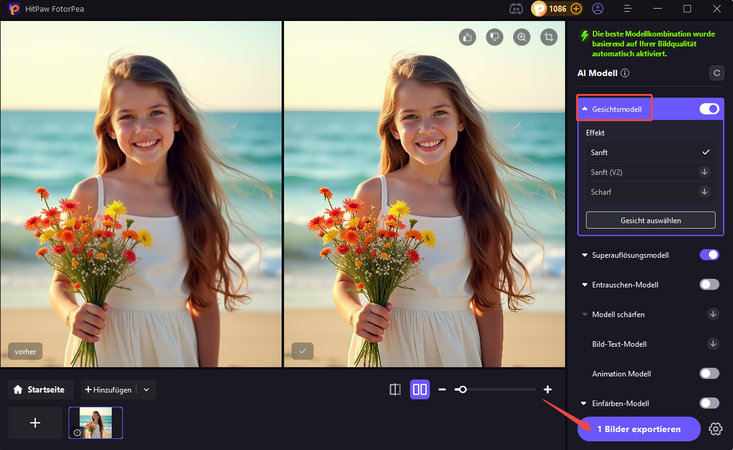Collapse the Gesichtsmodell section
733x450 pixels.
[585, 109]
